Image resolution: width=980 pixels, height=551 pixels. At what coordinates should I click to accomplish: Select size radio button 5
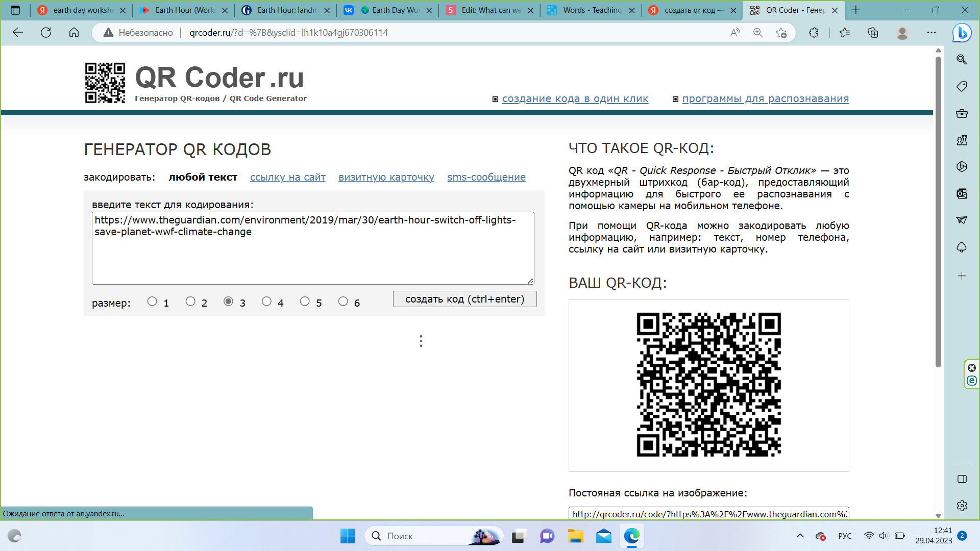click(305, 302)
